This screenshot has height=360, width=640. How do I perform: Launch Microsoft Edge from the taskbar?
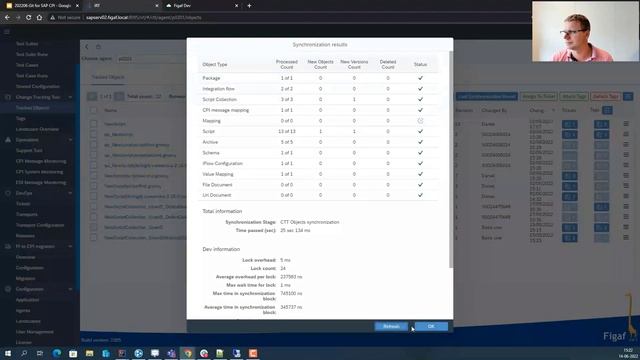[x=56, y=353]
